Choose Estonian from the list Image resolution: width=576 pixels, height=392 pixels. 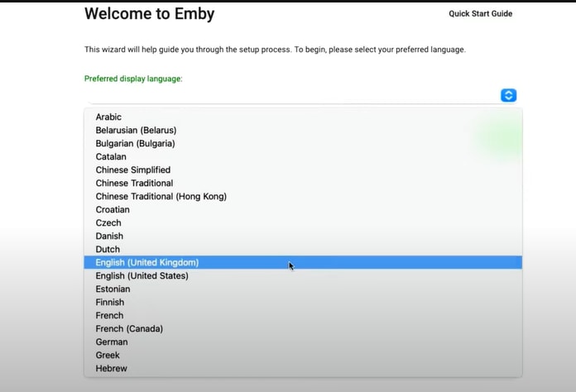[x=303, y=289]
